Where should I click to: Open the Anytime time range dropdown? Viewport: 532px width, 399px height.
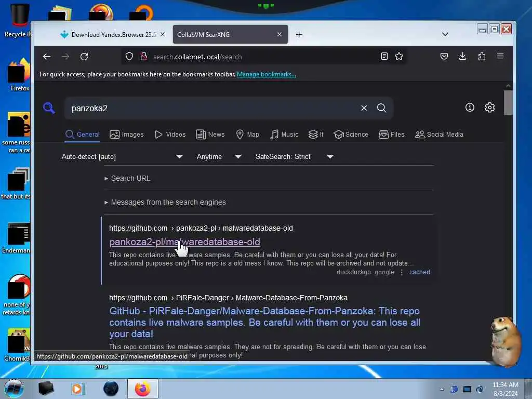[x=219, y=156]
